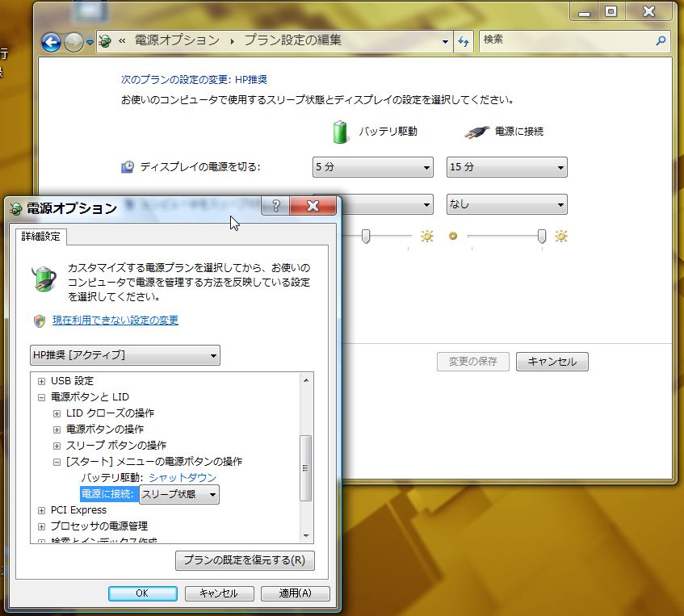
Task: Adjust plugged-in brightness slider handle
Action: point(542,237)
